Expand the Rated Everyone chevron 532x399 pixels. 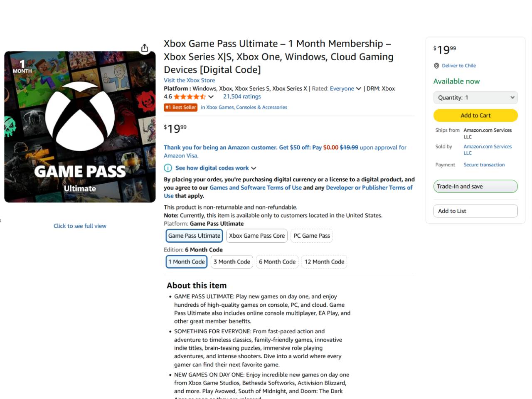pos(359,89)
